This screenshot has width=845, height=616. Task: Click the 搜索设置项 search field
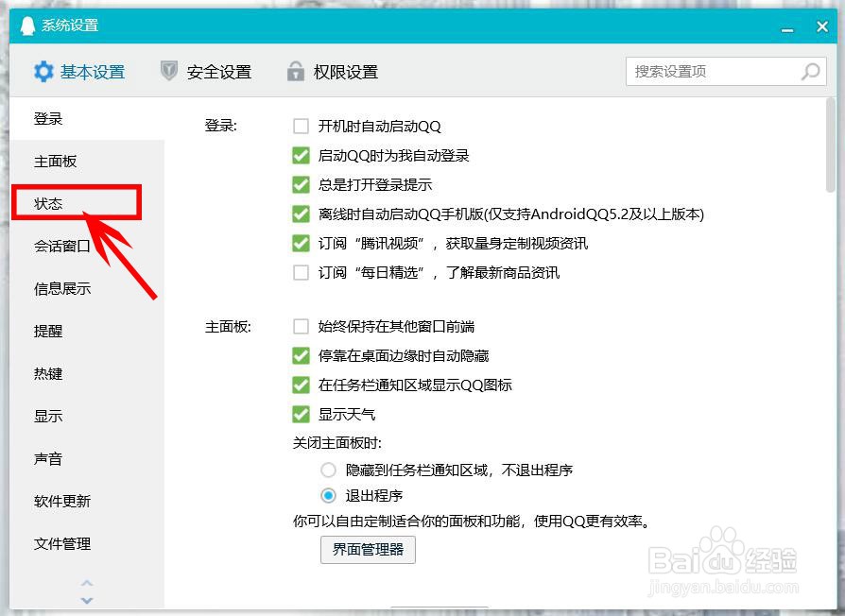[x=726, y=71]
